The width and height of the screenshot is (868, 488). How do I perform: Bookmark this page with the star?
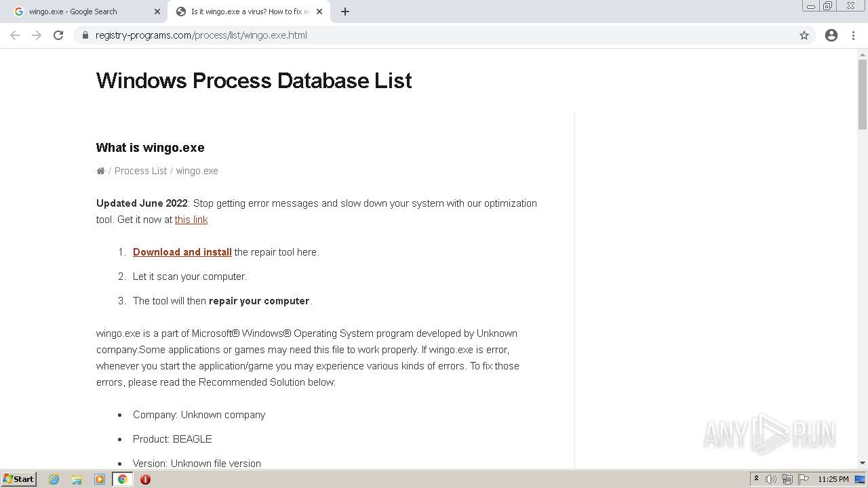804,35
